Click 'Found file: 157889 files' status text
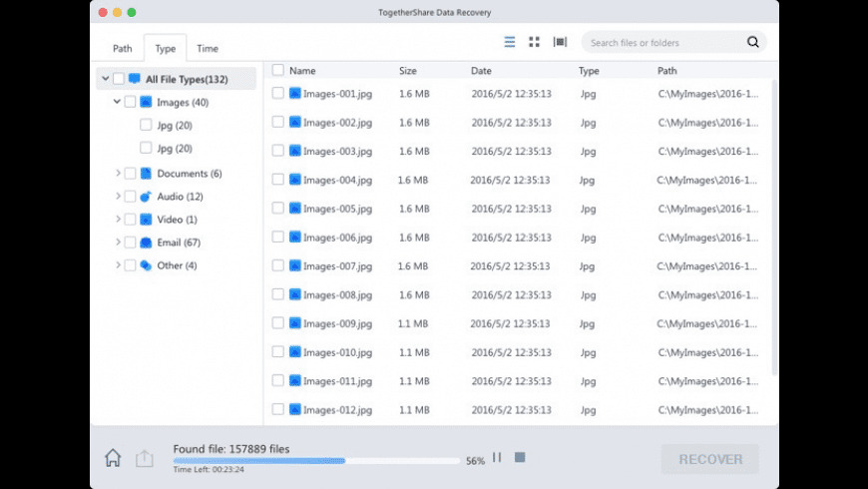Screen dimensions: 868x489 [231, 448]
